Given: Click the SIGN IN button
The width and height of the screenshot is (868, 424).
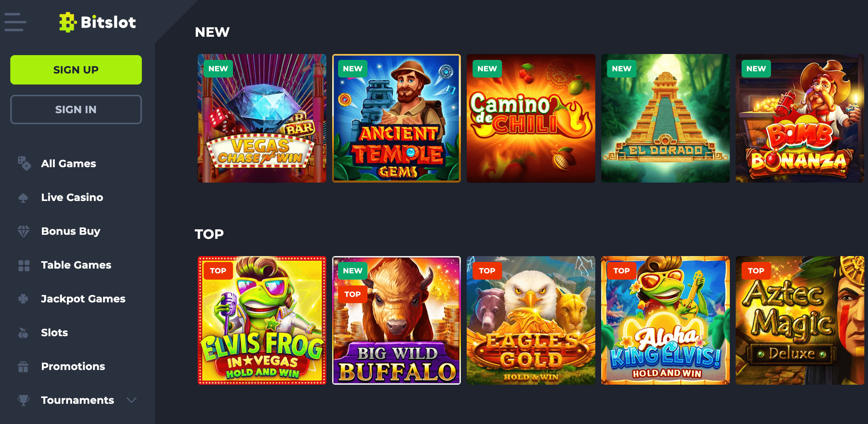Looking at the screenshot, I should click(76, 109).
